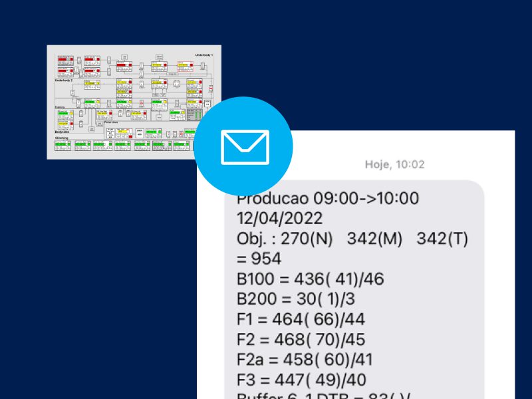Click the 'Underbody 2' section label
532x399 pixels.
pos(63,80)
